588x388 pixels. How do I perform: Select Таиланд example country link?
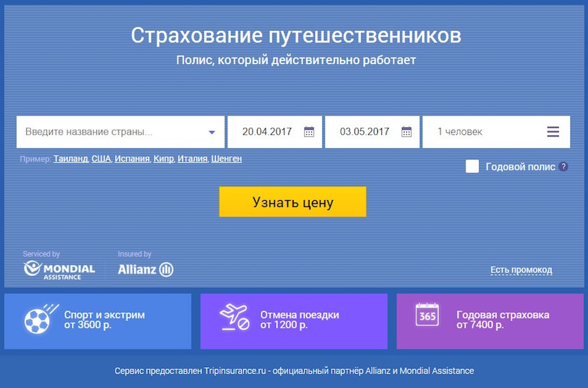click(x=70, y=159)
